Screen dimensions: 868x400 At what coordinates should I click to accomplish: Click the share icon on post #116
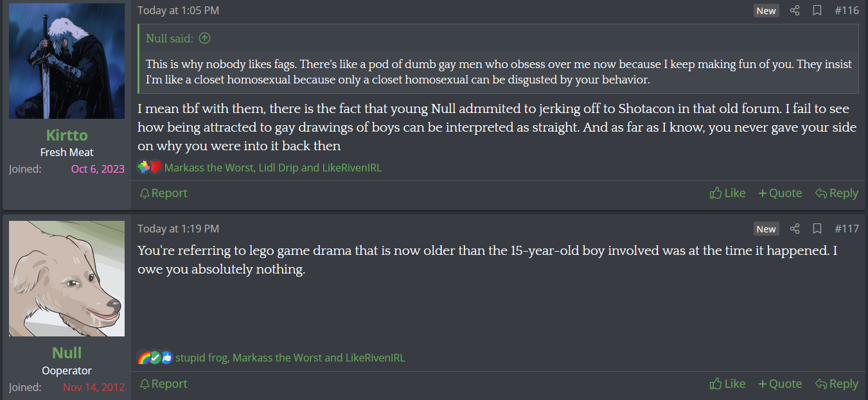[x=795, y=10]
